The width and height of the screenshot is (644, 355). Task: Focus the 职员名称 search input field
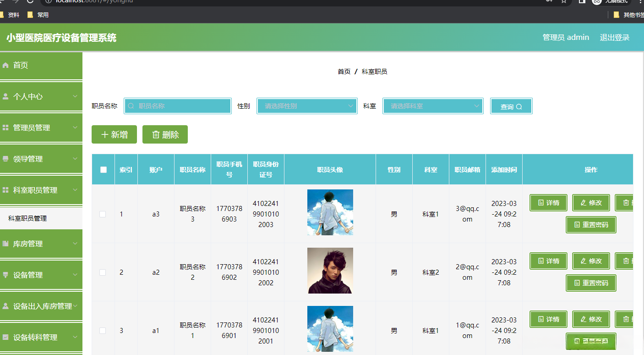click(x=178, y=106)
